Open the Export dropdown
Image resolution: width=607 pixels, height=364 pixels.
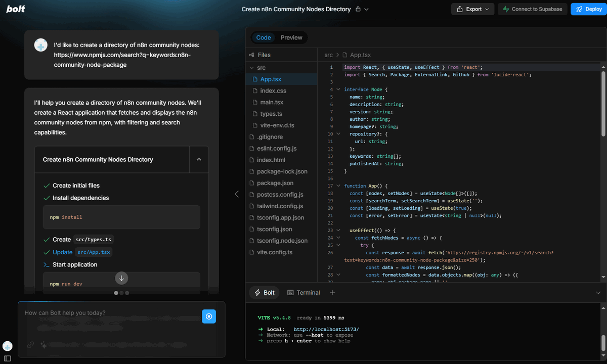(x=472, y=9)
